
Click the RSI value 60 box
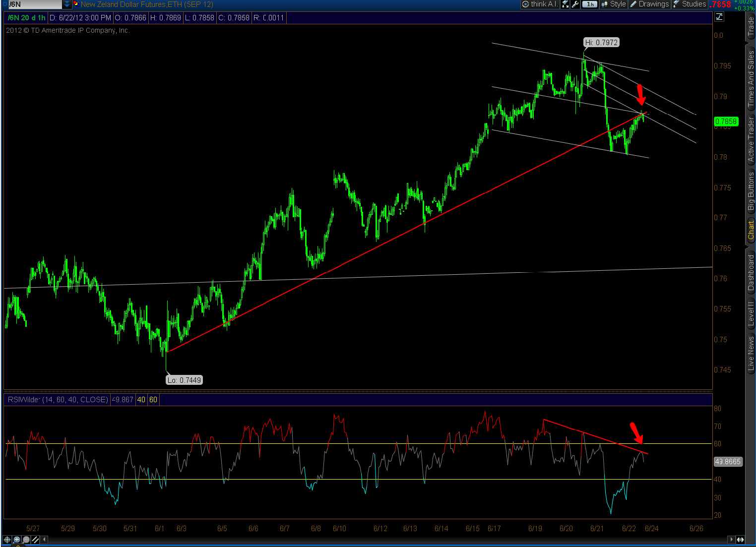pos(153,400)
